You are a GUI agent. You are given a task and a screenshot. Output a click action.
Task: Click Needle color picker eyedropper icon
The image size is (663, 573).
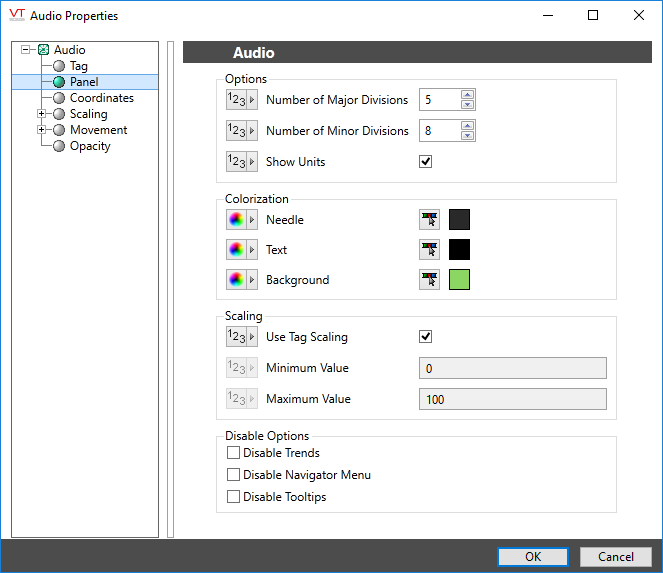tap(429, 220)
